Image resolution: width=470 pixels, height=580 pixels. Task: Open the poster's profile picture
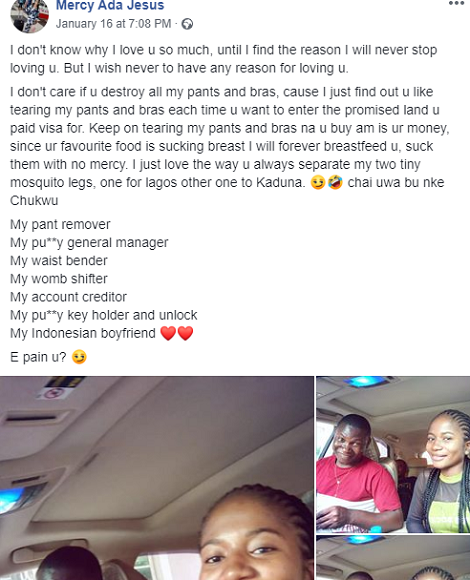pyautogui.click(x=30, y=15)
